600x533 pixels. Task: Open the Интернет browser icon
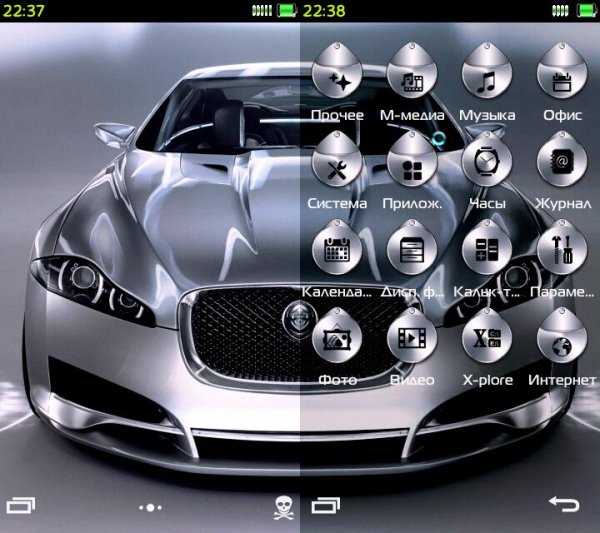pyautogui.click(x=562, y=336)
